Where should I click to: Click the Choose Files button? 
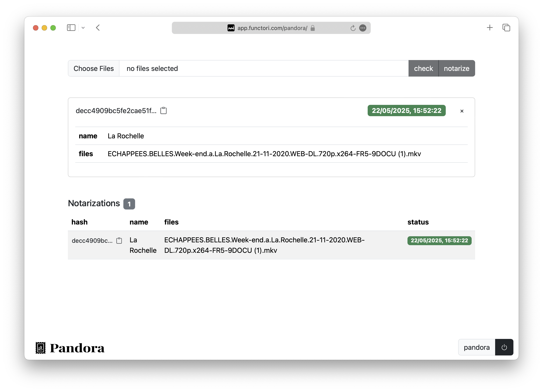[94, 69]
